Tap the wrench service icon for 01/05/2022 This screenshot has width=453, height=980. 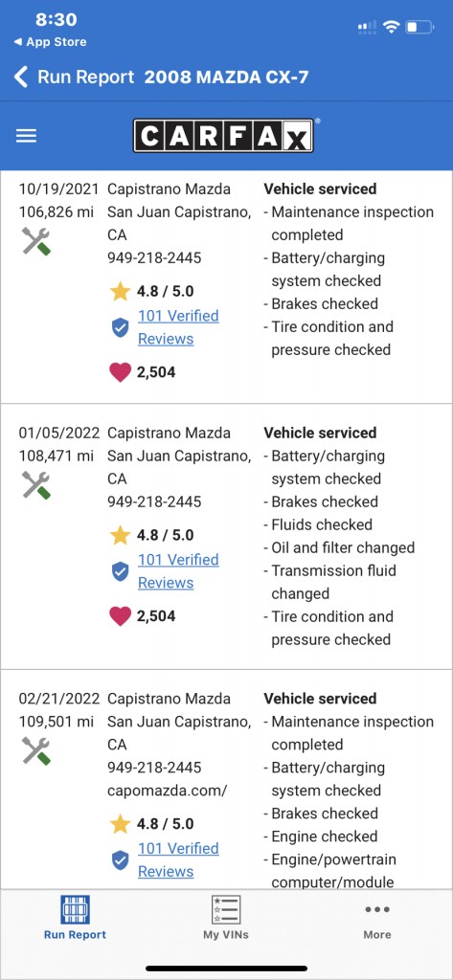click(x=36, y=485)
